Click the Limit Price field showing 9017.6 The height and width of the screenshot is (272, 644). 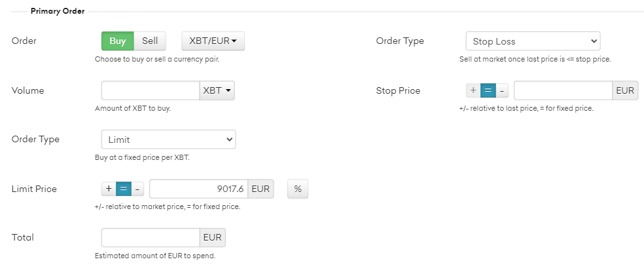[x=199, y=189]
